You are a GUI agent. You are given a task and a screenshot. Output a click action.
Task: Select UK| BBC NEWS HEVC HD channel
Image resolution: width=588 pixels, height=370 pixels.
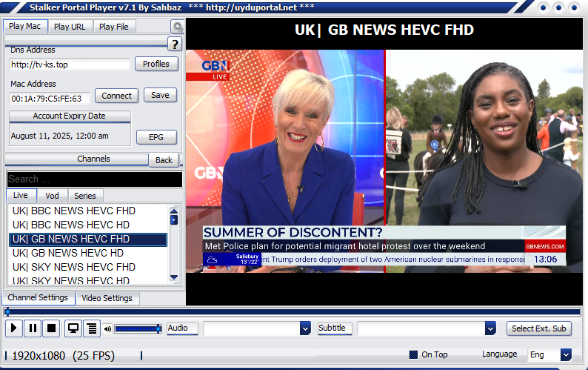88,225
